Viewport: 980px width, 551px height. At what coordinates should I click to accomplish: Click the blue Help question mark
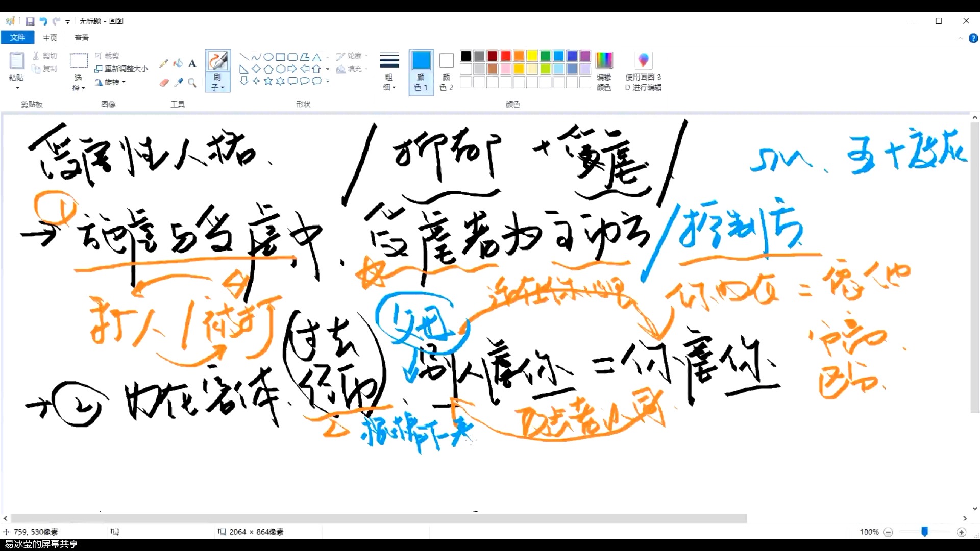tap(973, 38)
